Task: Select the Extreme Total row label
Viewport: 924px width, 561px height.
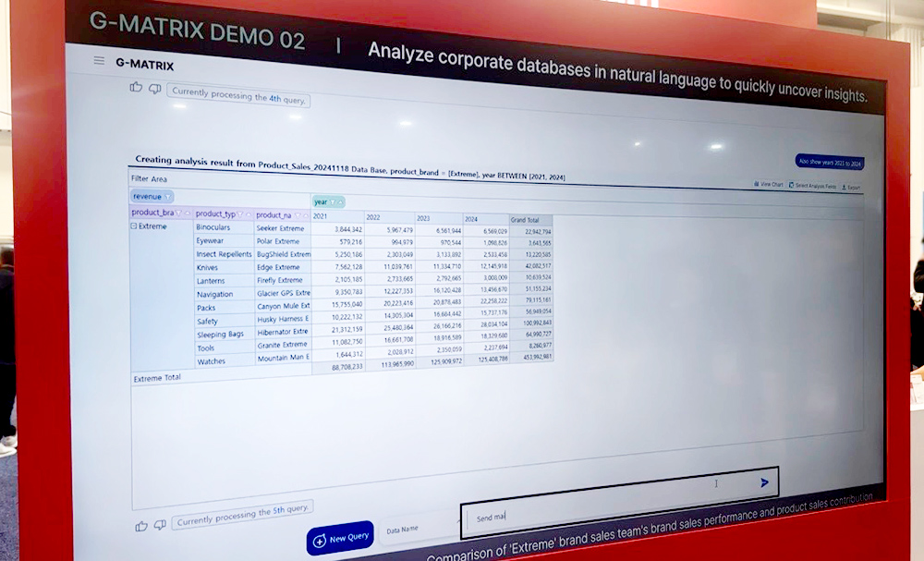Action: (157, 378)
